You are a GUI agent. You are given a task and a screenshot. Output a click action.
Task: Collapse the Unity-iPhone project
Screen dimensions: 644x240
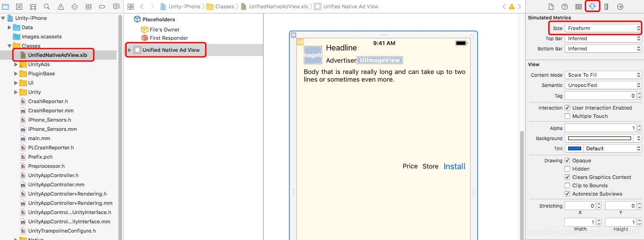tap(3, 18)
